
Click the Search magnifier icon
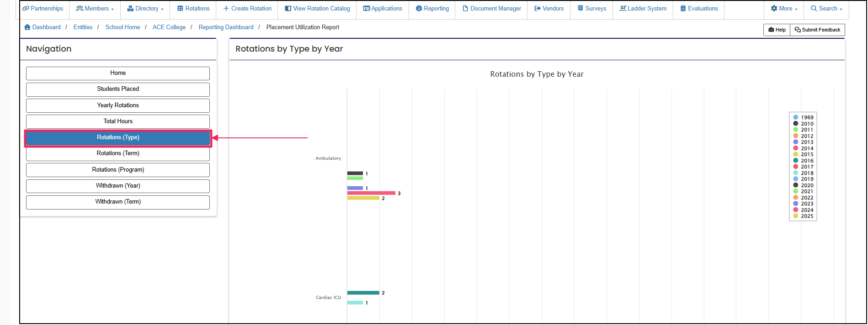click(814, 9)
